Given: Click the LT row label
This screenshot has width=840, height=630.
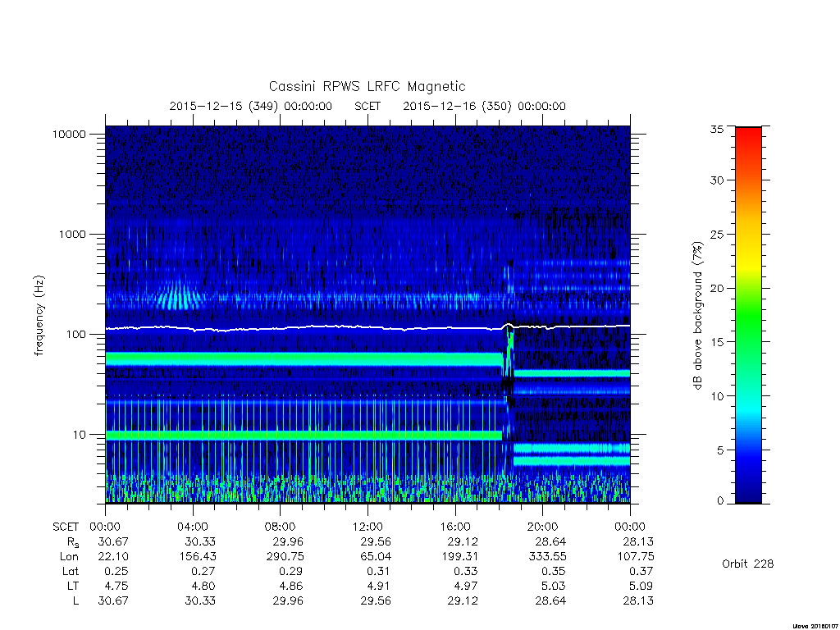Looking at the screenshot, I should pos(72,586).
